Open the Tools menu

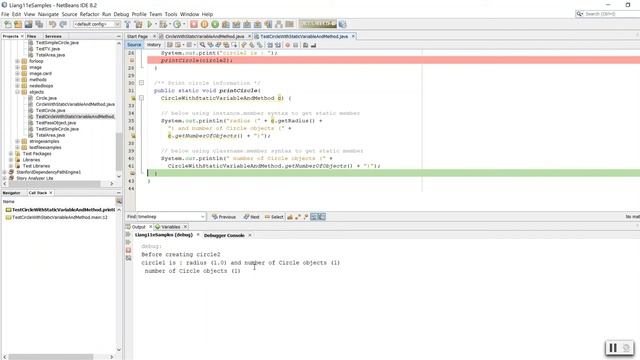click(171, 14)
